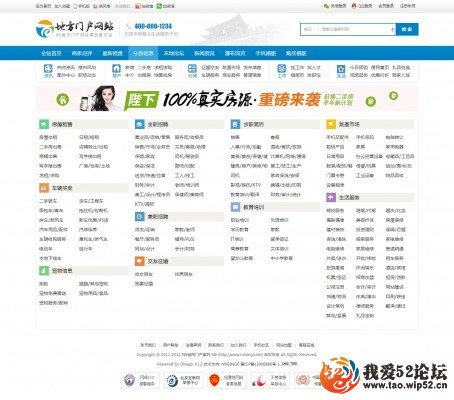Image resolution: width=454 pixels, height=400 pixels.
Task: Open the 分类信息 navigation tab
Action: (143, 53)
